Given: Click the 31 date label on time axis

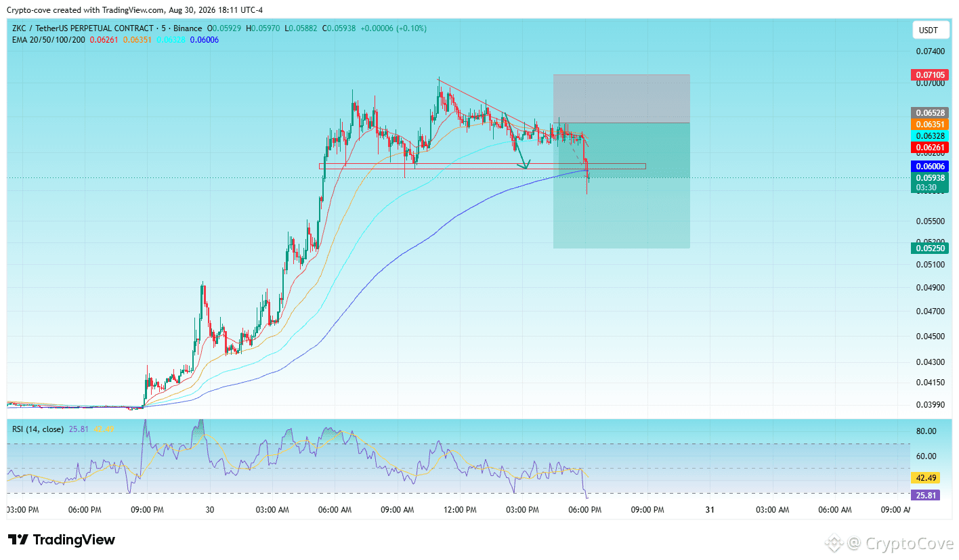Looking at the screenshot, I should 710,509.
